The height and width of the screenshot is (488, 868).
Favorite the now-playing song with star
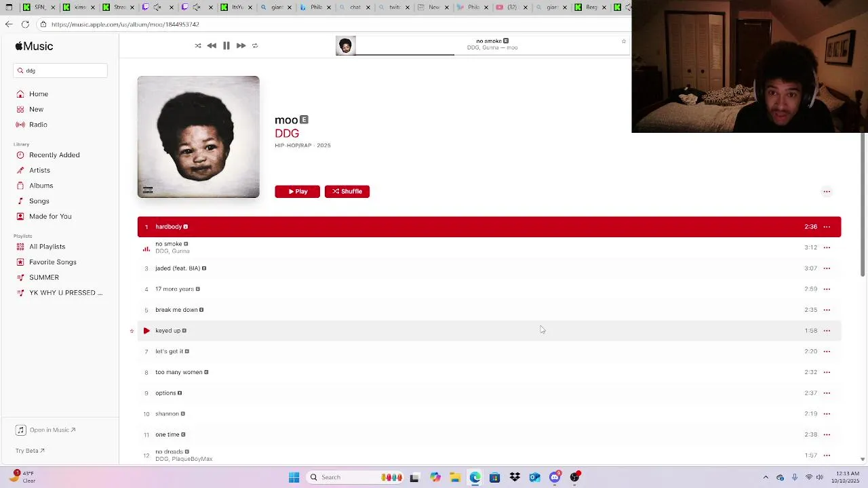coord(624,41)
